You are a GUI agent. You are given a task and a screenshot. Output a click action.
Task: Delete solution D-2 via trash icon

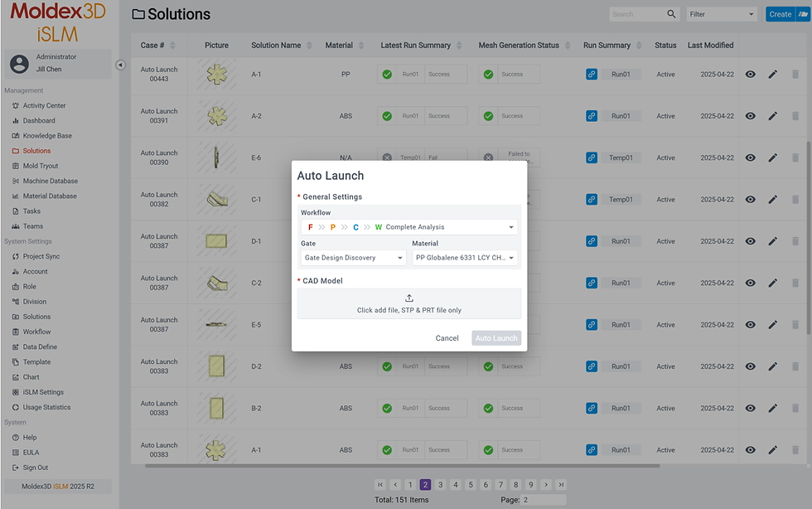coord(795,366)
